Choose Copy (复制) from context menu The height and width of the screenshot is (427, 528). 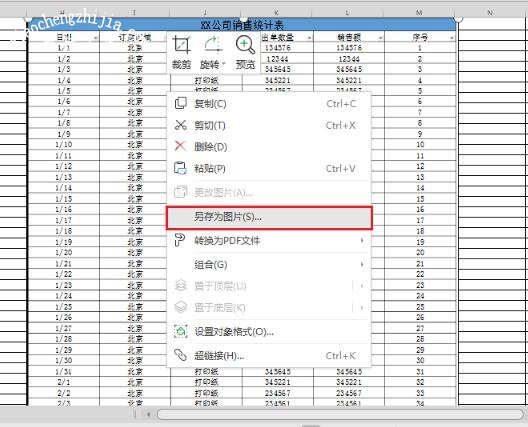coord(269,104)
